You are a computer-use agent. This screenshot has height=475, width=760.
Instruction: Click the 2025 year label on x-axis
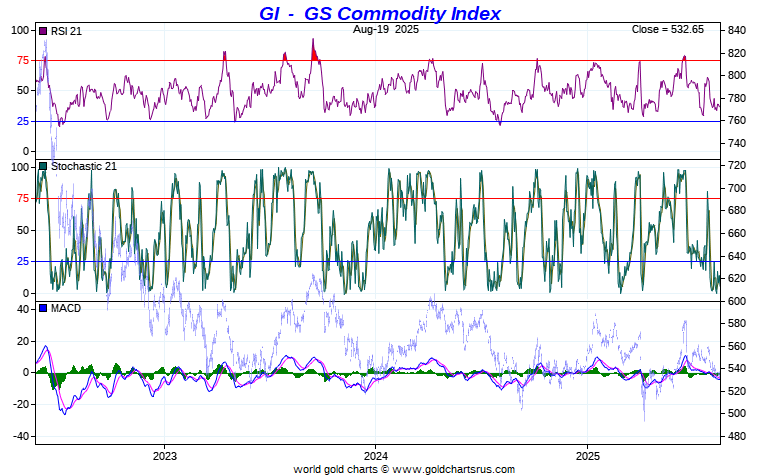[587, 454]
